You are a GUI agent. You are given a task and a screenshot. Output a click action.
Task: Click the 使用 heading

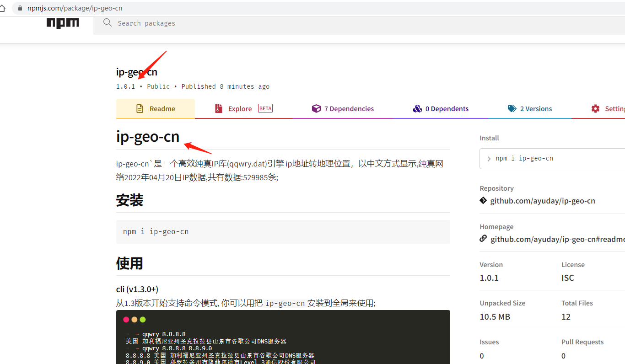point(129,263)
